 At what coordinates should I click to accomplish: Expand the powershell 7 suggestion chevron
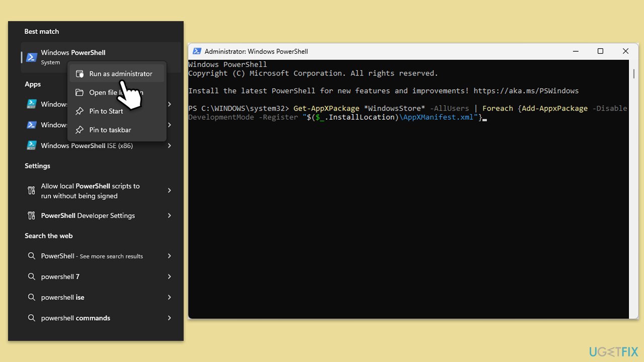[x=170, y=277]
